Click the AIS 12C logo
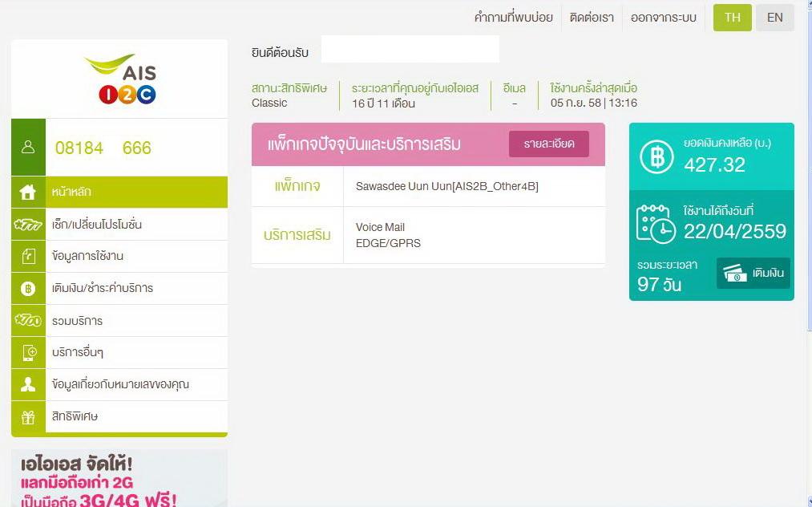This screenshot has height=507, width=812. pos(121,79)
